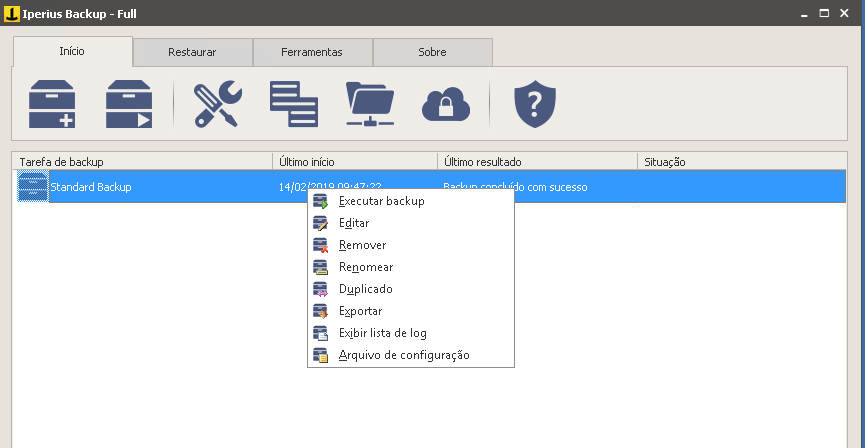Click the Iperius Backup title bar logo

pyautogui.click(x=12, y=13)
